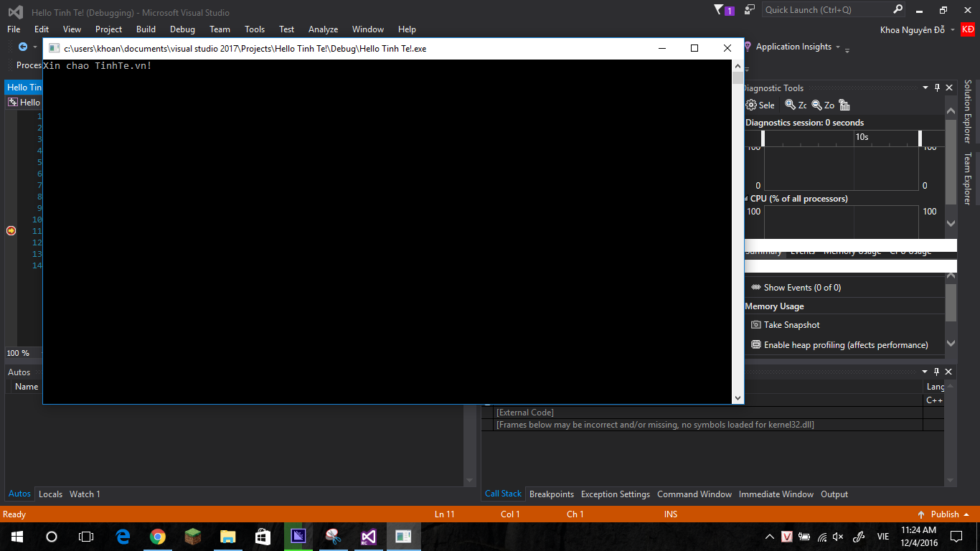980x551 pixels.
Task: Click Enable heap profiling (affects performance)
Action: 846,345
